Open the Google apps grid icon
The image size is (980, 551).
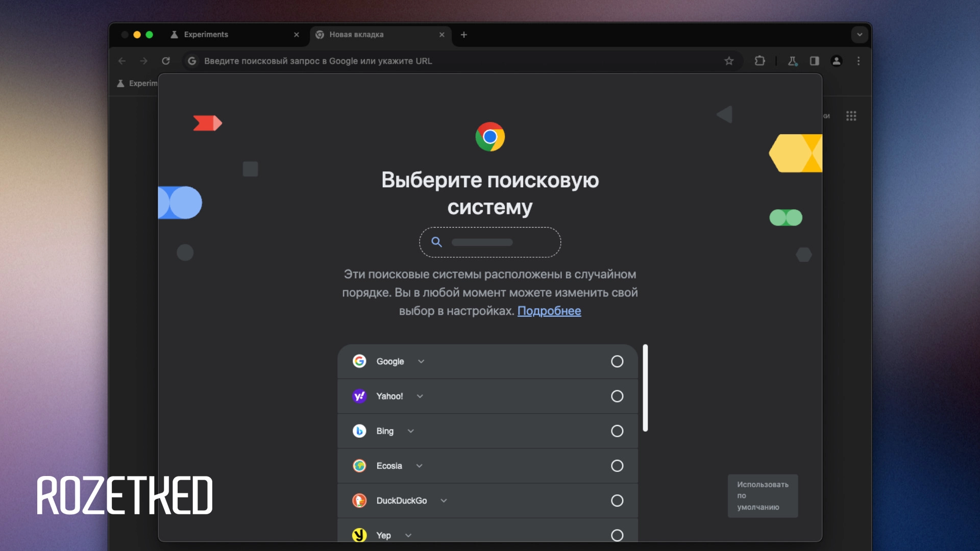pos(851,115)
